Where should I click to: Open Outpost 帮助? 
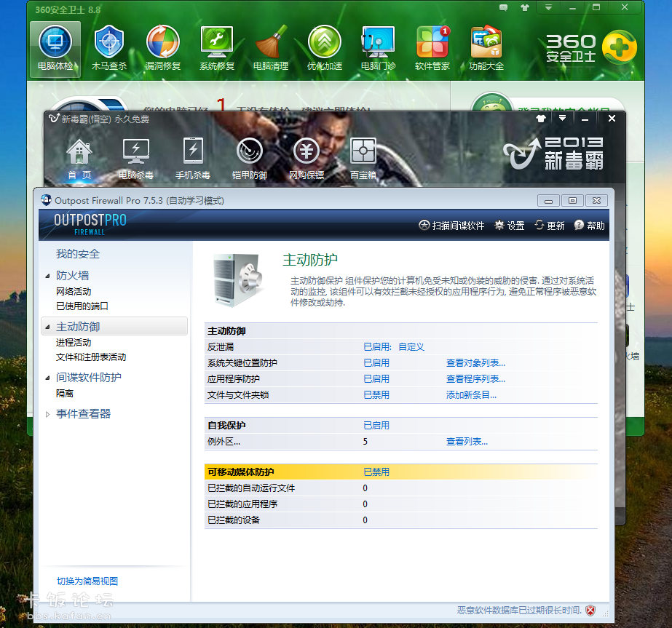[589, 226]
